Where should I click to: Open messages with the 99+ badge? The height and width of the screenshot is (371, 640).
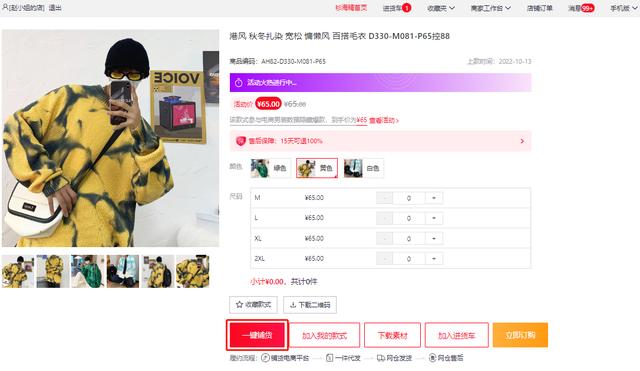click(x=581, y=8)
